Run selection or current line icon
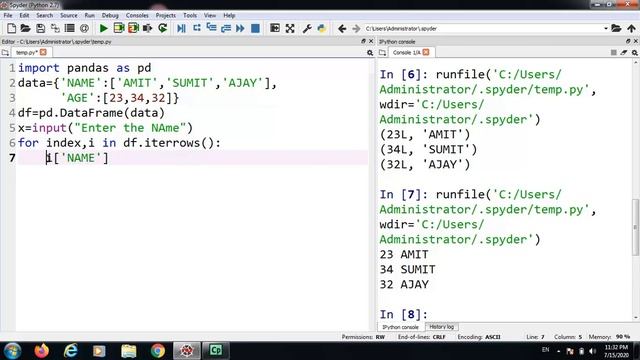The width and height of the screenshot is (640, 360). [x=148, y=28]
